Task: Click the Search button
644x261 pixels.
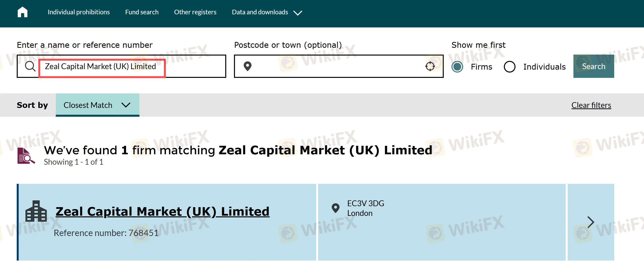Action: [x=593, y=66]
